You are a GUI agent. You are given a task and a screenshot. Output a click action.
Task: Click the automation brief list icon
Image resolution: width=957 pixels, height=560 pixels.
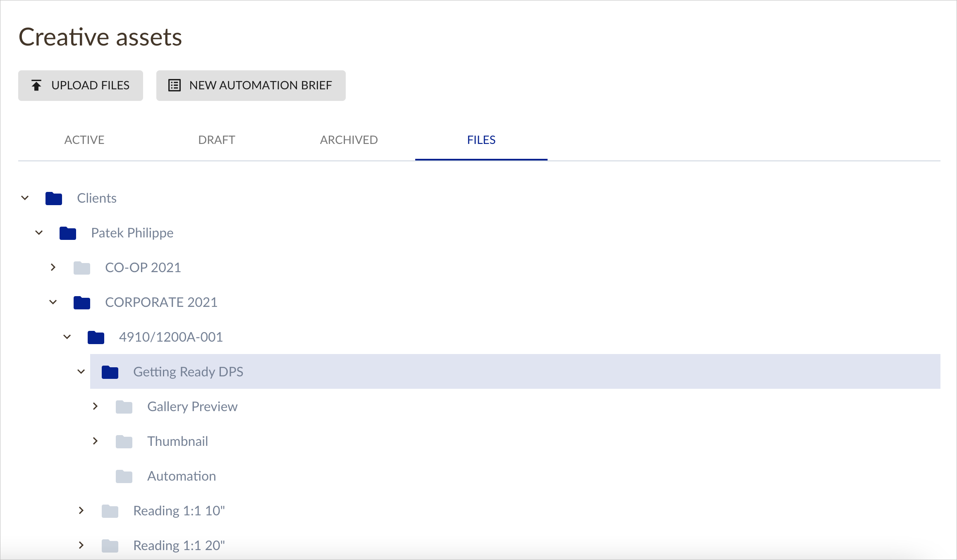175,85
